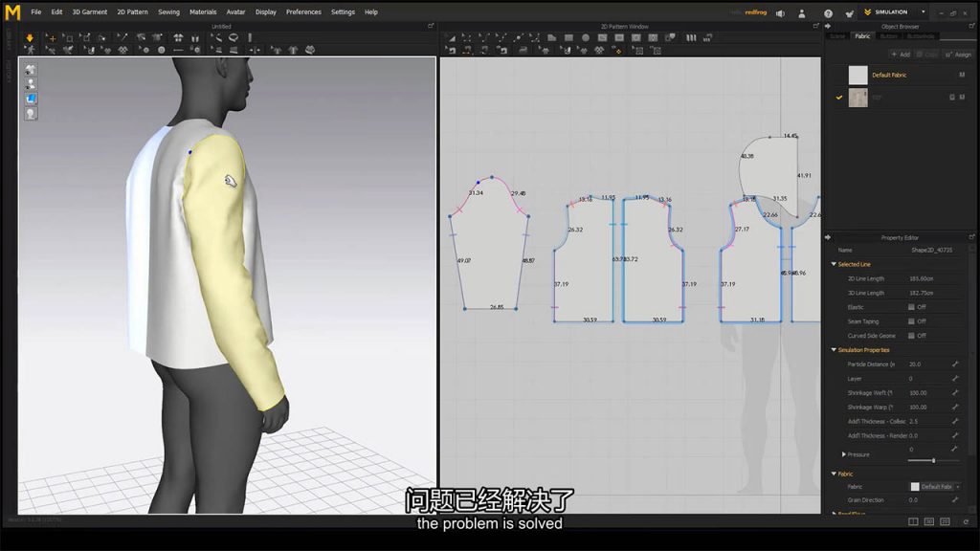The height and width of the screenshot is (551, 980).
Task: Click the Marvelous Designer logo icon
Action: pyautogui.click(x=12, y=11)
